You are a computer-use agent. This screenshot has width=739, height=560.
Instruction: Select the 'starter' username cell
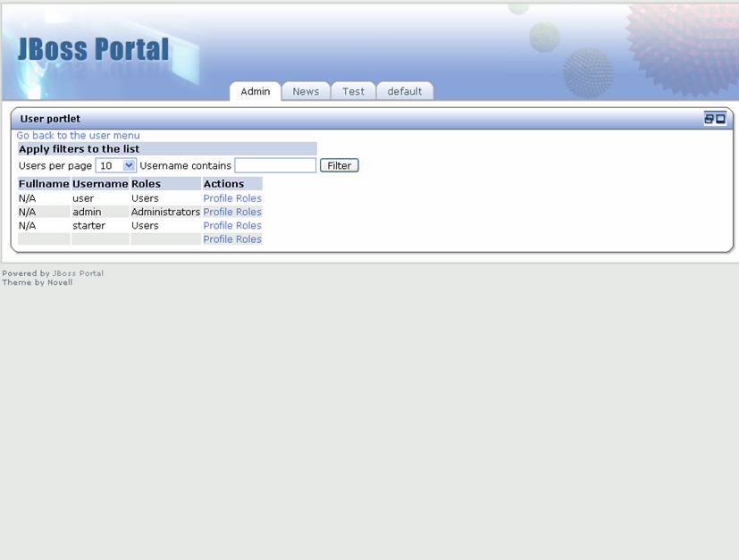pyautogui.click(x=100, y=226)
